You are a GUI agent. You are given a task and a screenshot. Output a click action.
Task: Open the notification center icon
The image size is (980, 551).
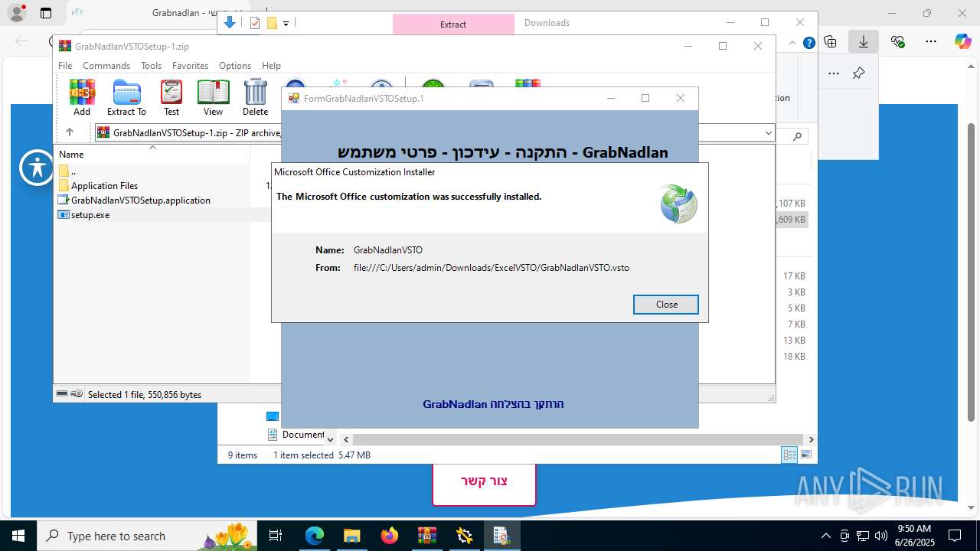955,536
